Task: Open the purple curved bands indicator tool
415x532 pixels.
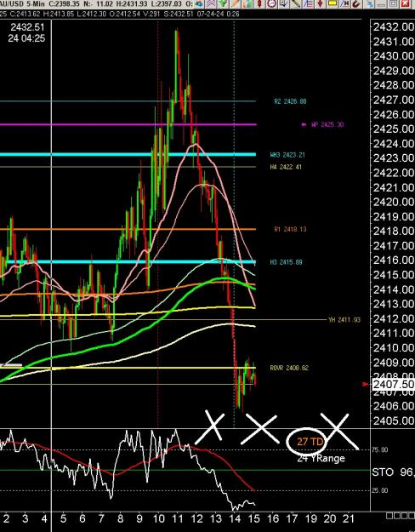Action: point(210,3)
